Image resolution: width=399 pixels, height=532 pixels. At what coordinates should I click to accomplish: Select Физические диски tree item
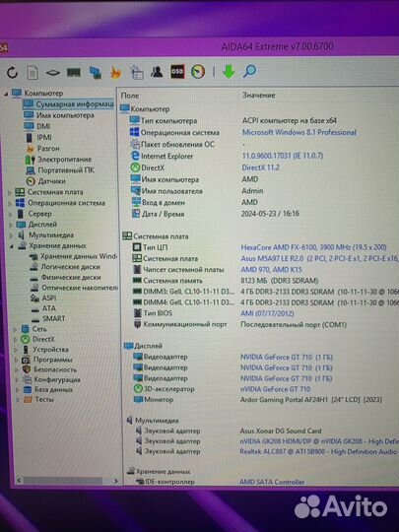tap(71, 277)
